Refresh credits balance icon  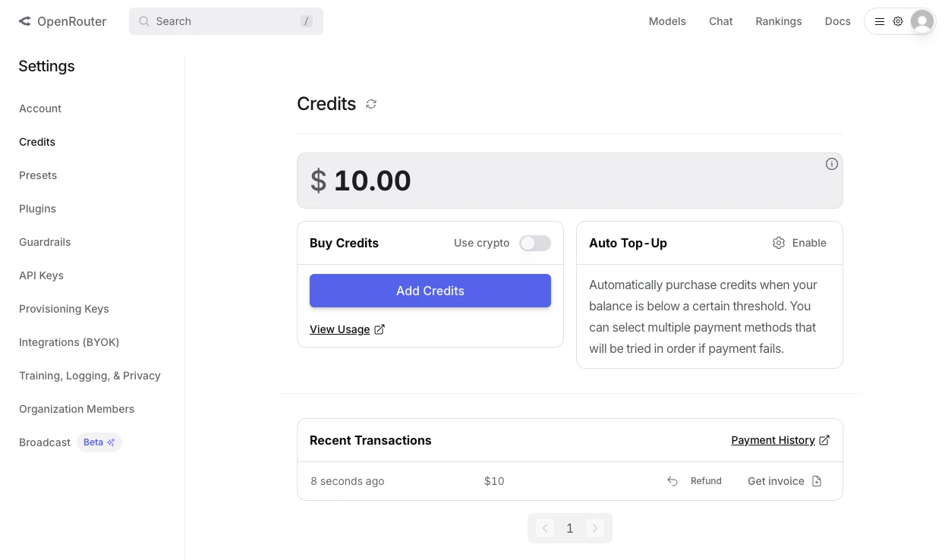[x=371, y=104]
